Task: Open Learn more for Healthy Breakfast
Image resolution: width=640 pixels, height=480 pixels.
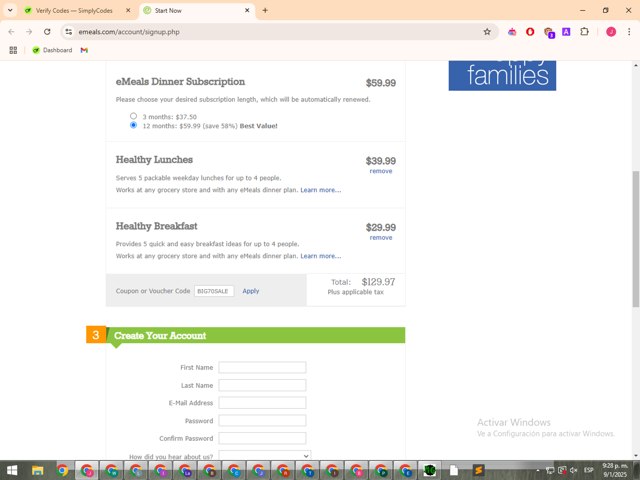Action: [x=321, y=256]
